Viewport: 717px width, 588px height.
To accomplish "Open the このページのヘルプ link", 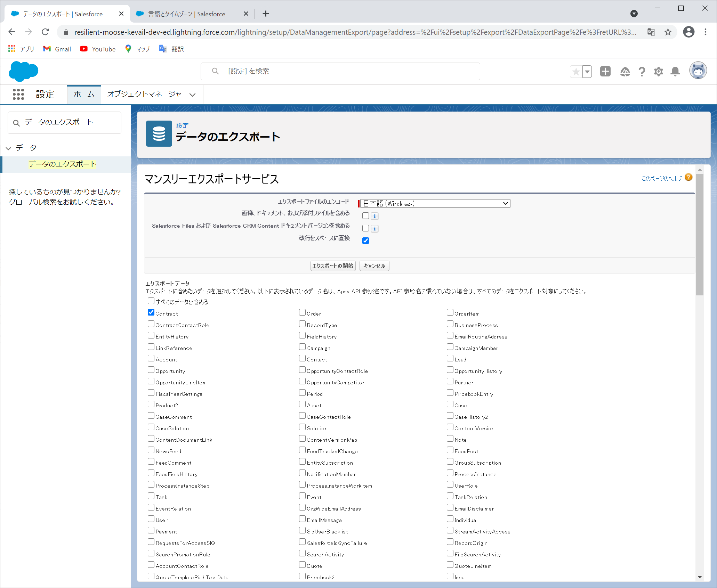I will click(661, 179).
